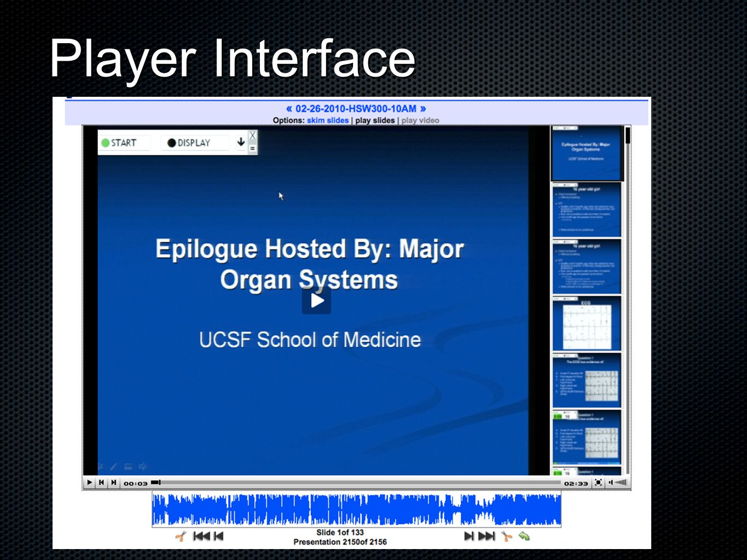
Task: Open the skim slides option
Action: [x=328, y=120]
